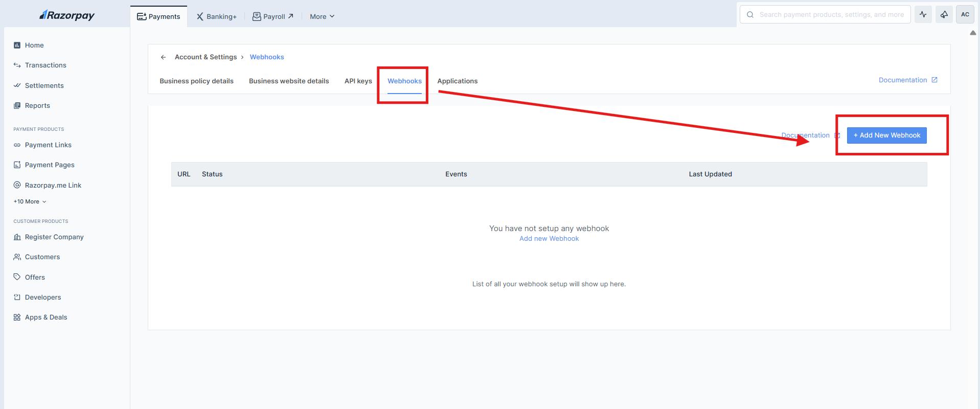The image size is (980, 409).
Task: Click the Home sidebar icon
Action: 17,46
